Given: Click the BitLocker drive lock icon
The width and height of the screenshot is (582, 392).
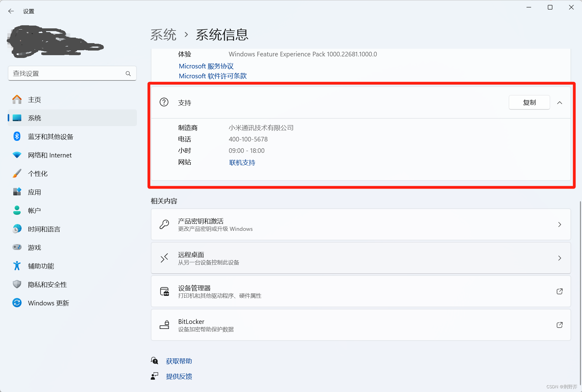Looking at the screenshot, I should pyautogui.click(x=164, y=325).
